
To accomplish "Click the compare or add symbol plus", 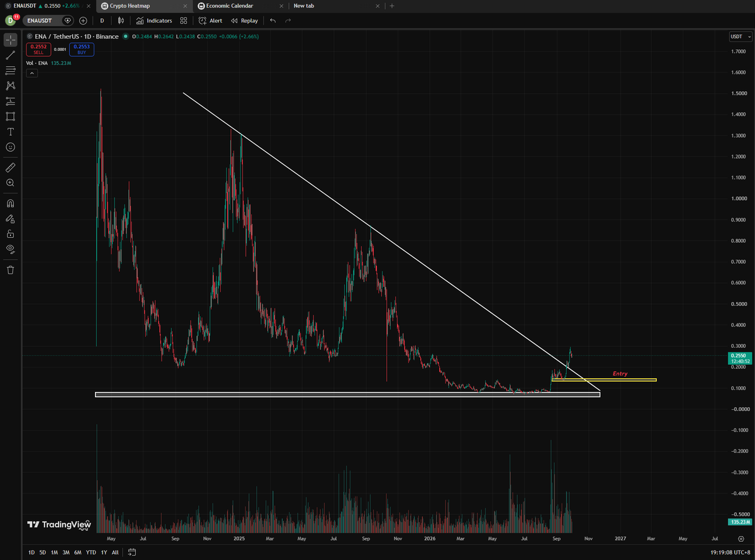I will [x=83, y=21].
